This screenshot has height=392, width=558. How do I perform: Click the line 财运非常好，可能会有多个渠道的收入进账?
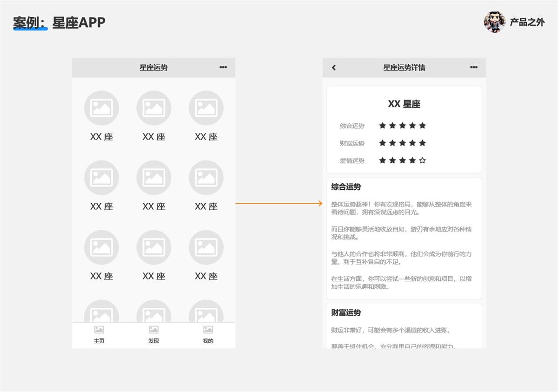click(x=391, y=331)
